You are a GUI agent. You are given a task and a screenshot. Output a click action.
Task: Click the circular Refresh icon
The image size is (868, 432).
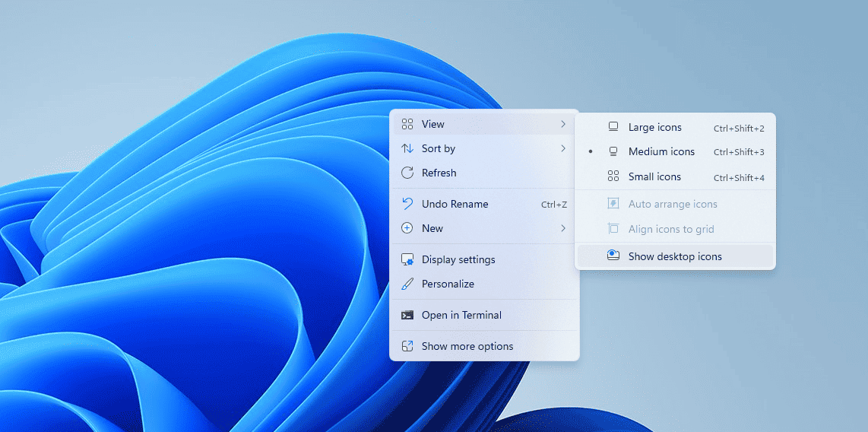(x=407, y=173)
